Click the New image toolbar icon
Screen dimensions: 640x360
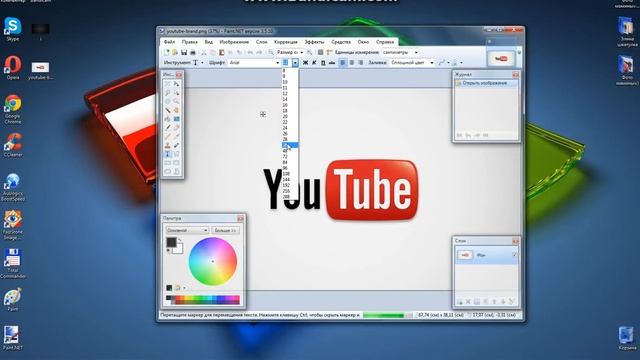[166, 52]
